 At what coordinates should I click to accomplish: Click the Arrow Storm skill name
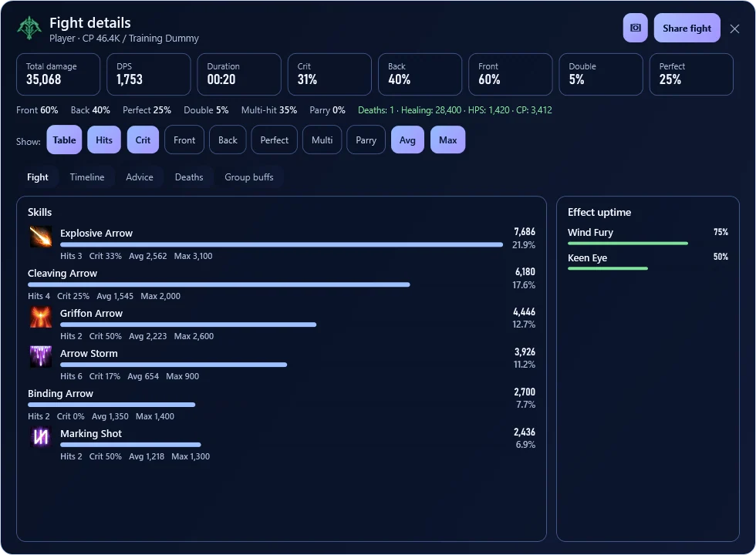pyautogui.click(x=89, y=354)
